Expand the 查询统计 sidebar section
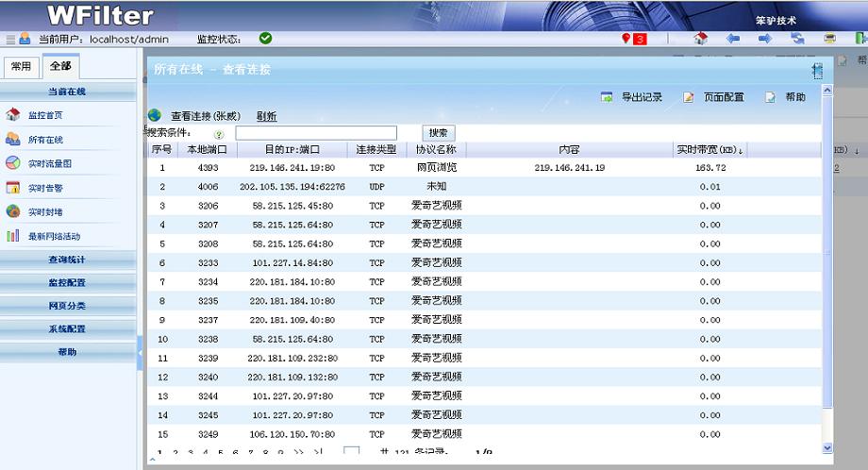 coord(67,259)
